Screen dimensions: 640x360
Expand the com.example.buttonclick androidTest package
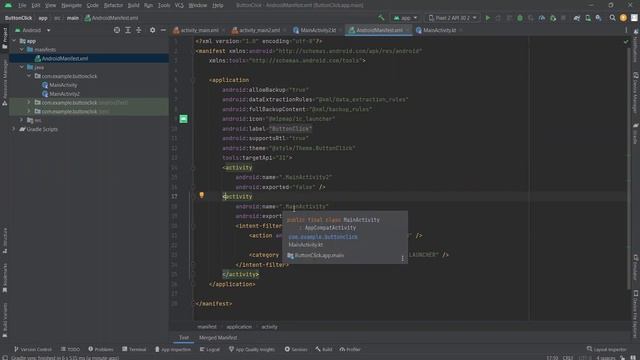pos(29,102)
